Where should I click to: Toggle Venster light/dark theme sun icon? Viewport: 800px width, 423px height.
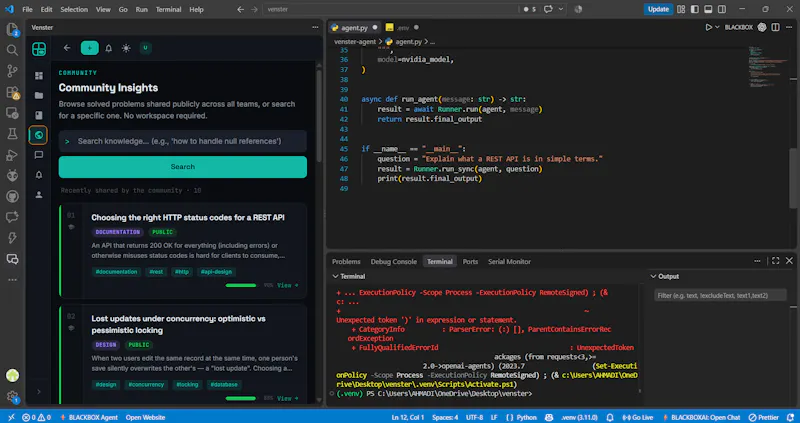click(126, 48)
